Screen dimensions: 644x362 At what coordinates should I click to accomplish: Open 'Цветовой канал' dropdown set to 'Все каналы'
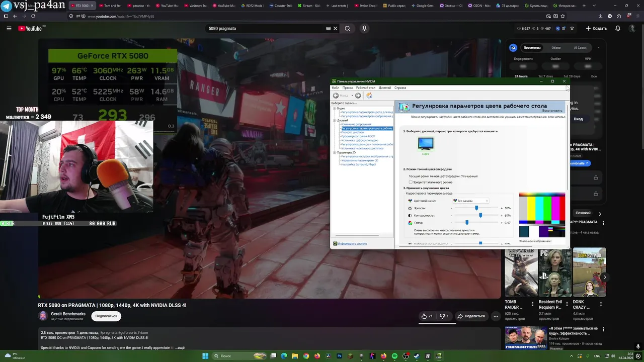470,201
